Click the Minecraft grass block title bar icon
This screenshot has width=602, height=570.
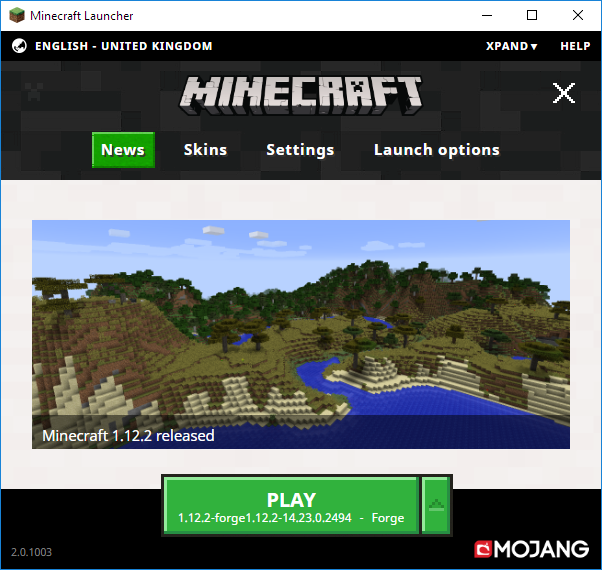pos(17,15)
